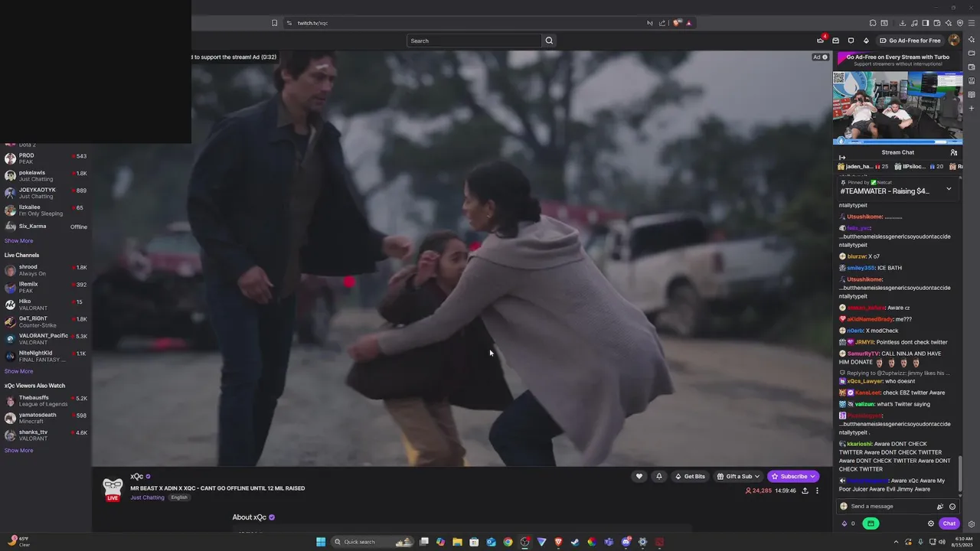This screenshot has width=980, height=551.
Task: Open the Brave VPN shield icon
Action: point(959,23)
